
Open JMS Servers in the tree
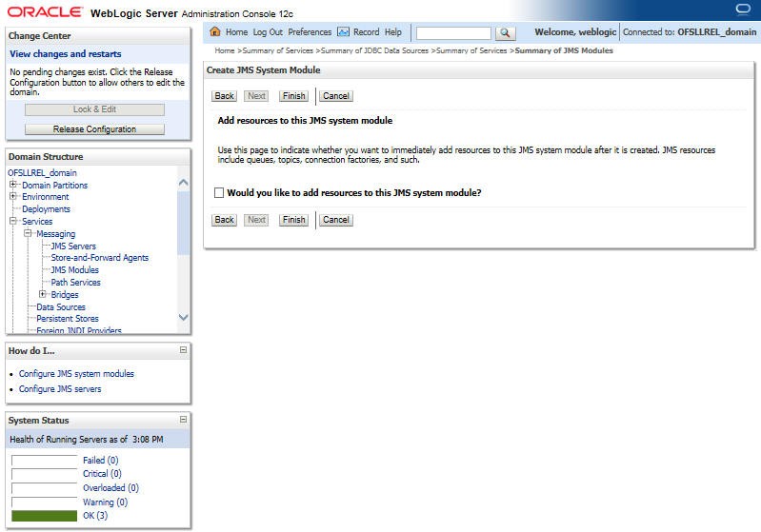tap(73, 246)
